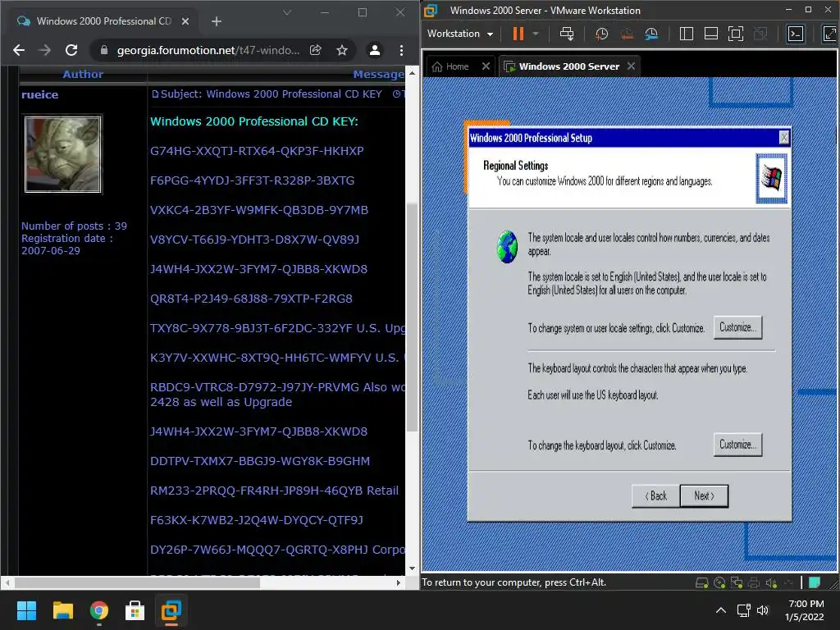Click key text DDTPV-TXMX7-BBGJ9-WGY8K-B9GHM
This screenshot has width=840, height=630.
260,461
